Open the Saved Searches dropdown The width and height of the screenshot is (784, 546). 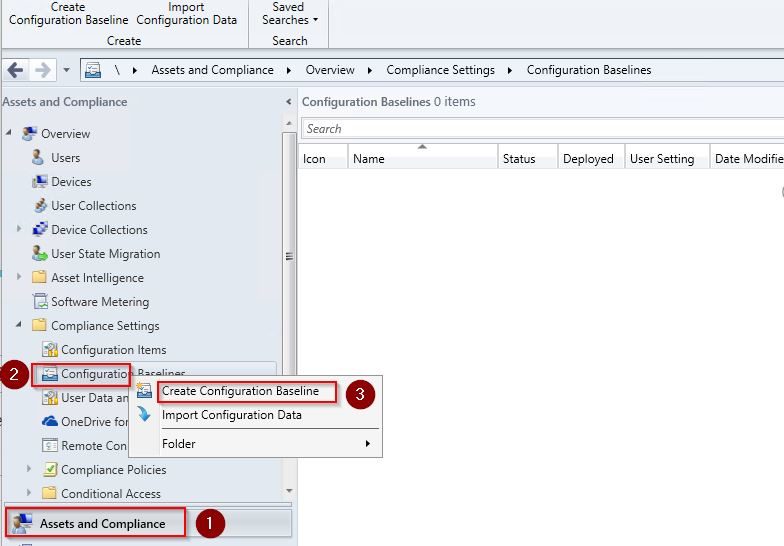(289, 14)
